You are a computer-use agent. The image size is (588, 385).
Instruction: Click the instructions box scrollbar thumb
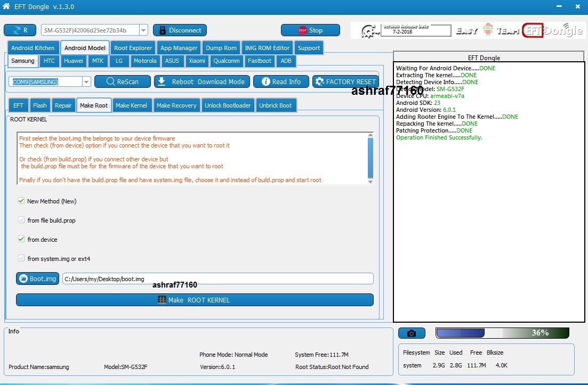[x=370, y=157]
